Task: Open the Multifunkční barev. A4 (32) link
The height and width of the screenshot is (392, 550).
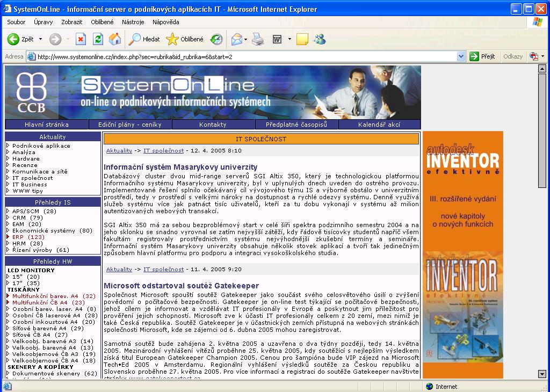Action: (x=54, y=296)
